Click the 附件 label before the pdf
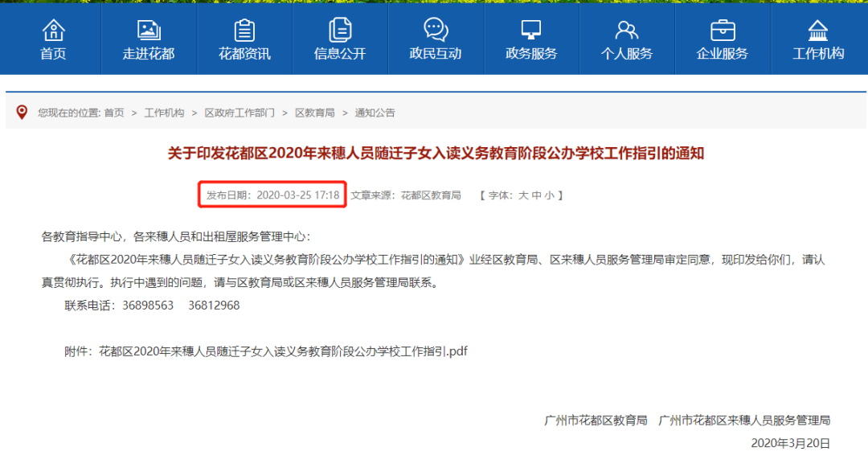Viewport: 868px width, 468px height. (78, 351)
